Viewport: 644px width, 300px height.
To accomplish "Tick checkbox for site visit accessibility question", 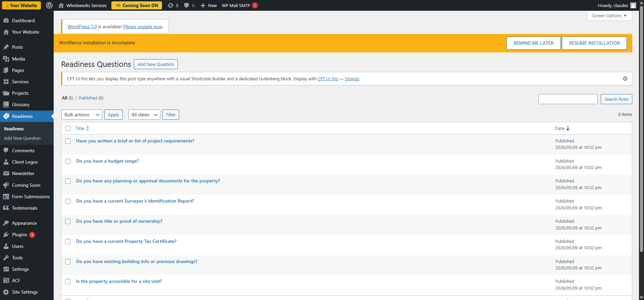I will 68,282.
